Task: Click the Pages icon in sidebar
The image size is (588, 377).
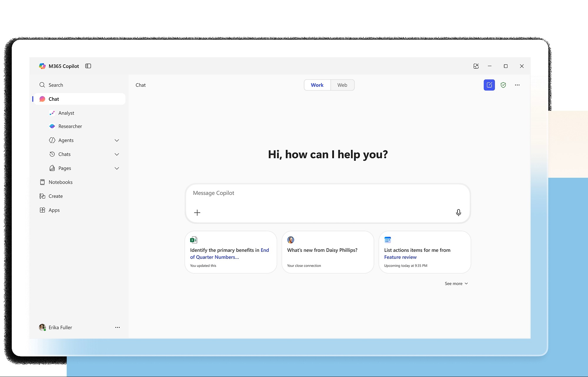Action: click(52, 168)
